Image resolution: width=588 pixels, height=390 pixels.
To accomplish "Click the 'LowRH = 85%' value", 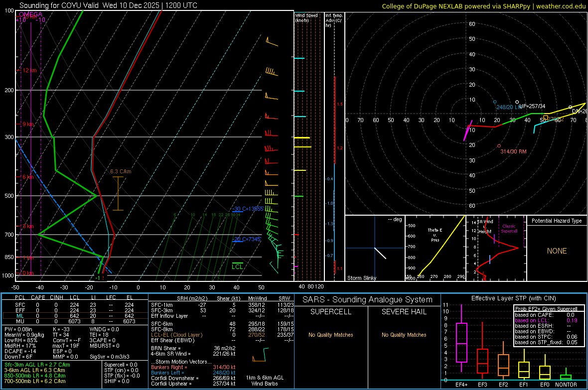I will click(20, 340).
